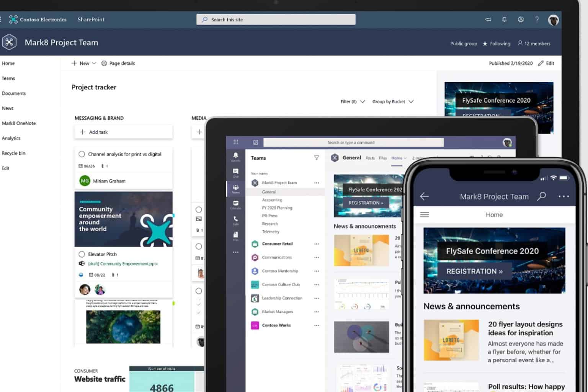The image size is (588, 392).
Task: Open Files in the Teams left rail
Action: [235, 236]
